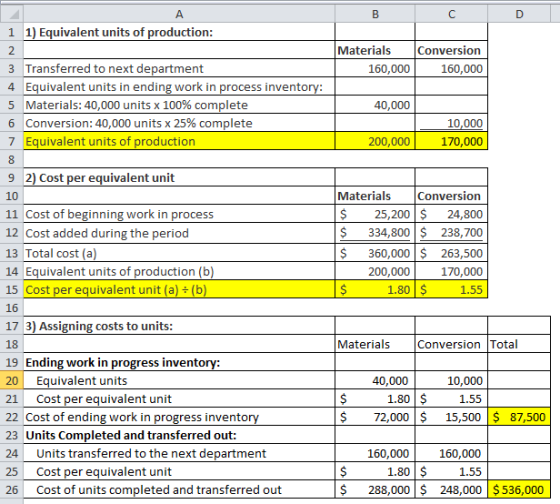The height and width of the screenshot is (504, 560).
Task: Select the yellow $536,000 total cell
Action: pos(519,489)
